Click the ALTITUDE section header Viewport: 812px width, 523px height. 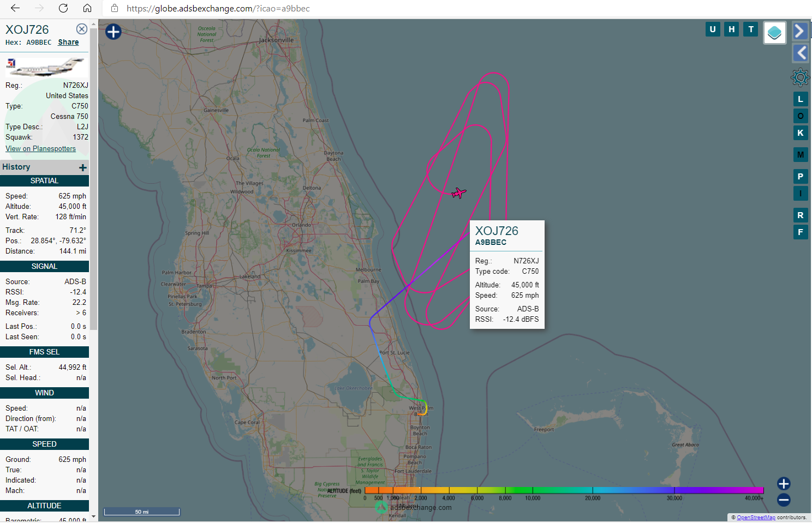click(44, 506)
